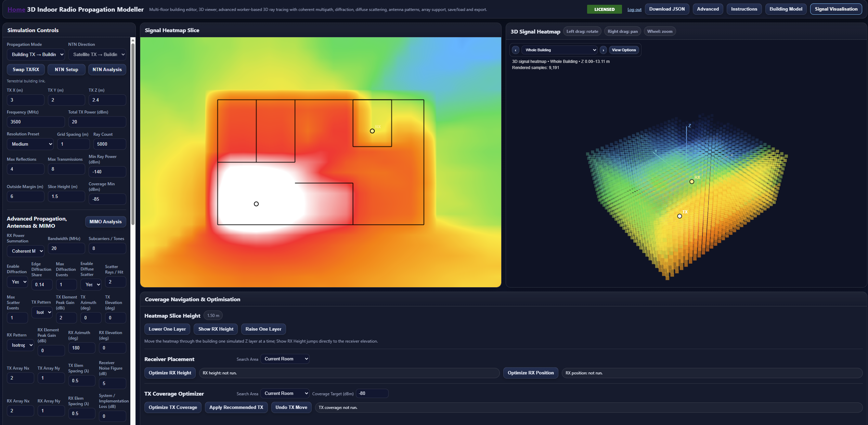The image size is (868, 425).
Task: Click the 'Rendered samples: 9,191' text
Action: click(535, 68)
